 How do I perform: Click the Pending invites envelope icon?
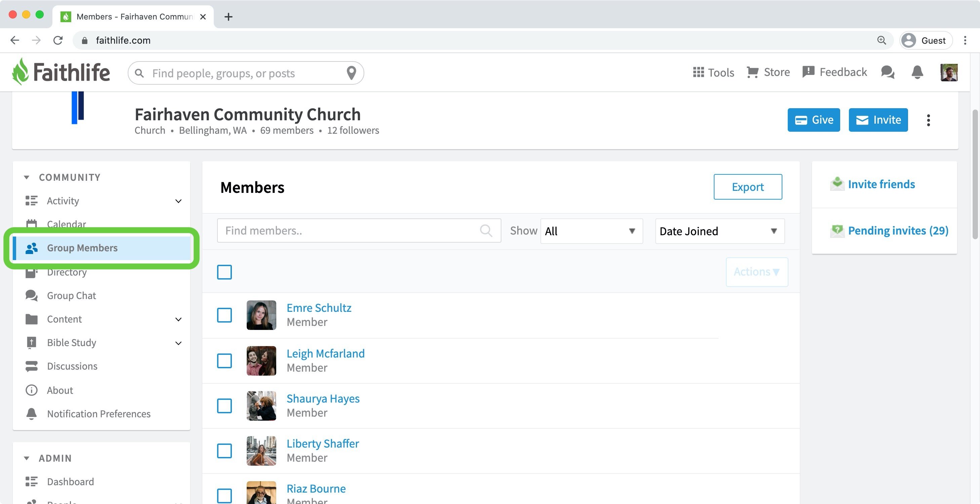(837, 230)
